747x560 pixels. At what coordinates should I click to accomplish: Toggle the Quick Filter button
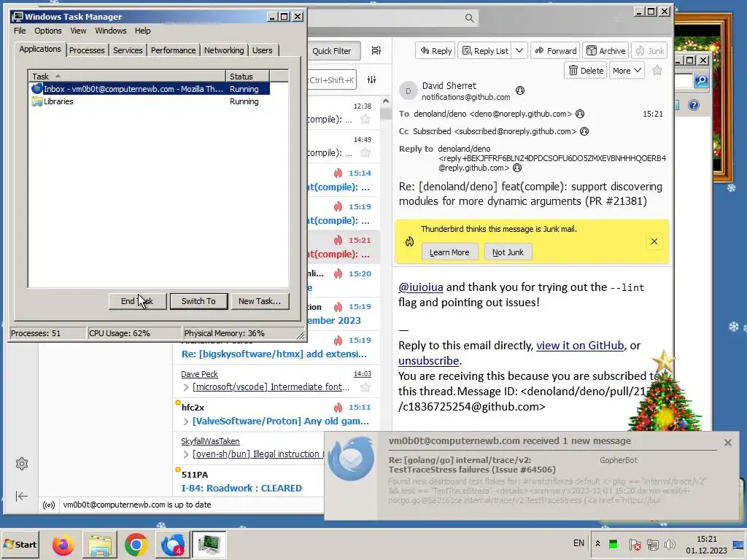click(x=334, y=51)
